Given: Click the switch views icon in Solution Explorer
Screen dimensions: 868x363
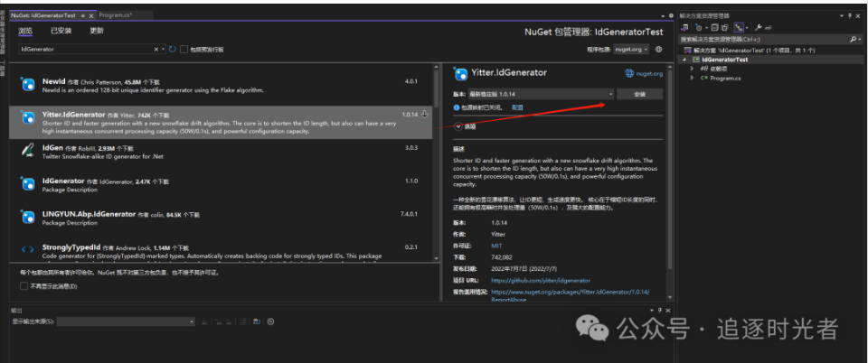Looking at the screenshot, I should [684, 27].
